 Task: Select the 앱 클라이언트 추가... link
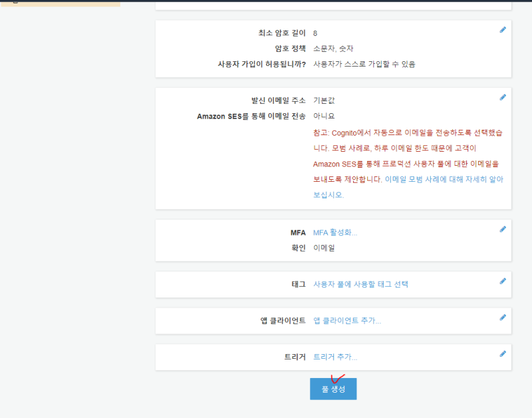tap(347, 321)
